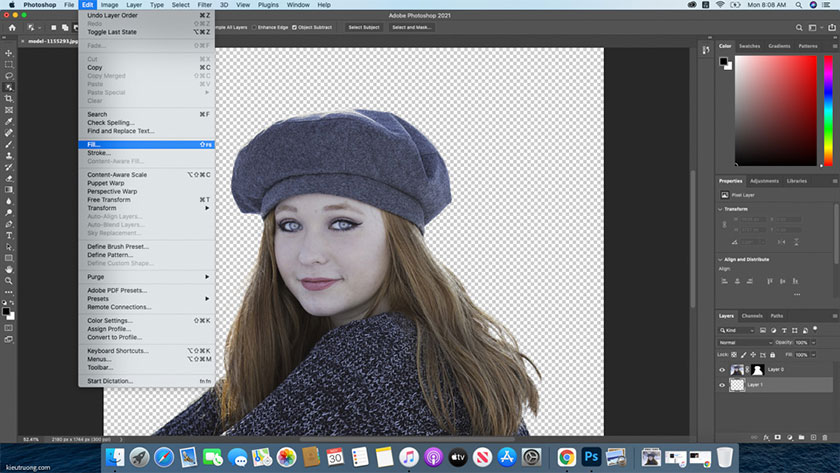
Task: Switch to the Channels tab
Action: 752,316
